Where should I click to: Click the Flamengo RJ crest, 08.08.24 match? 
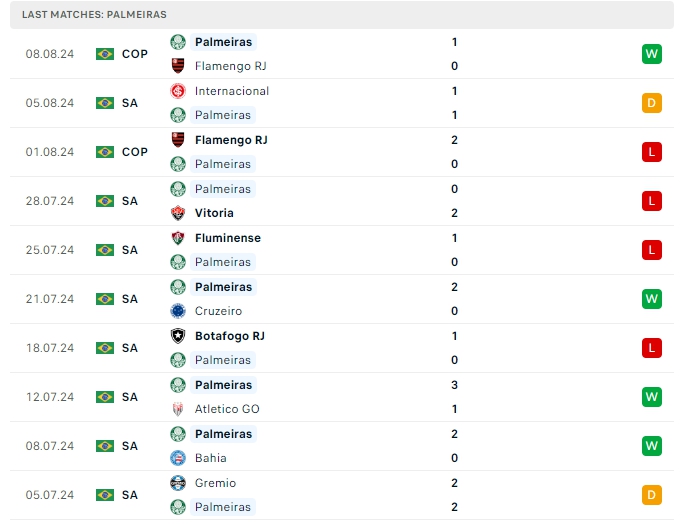[178, 66]
